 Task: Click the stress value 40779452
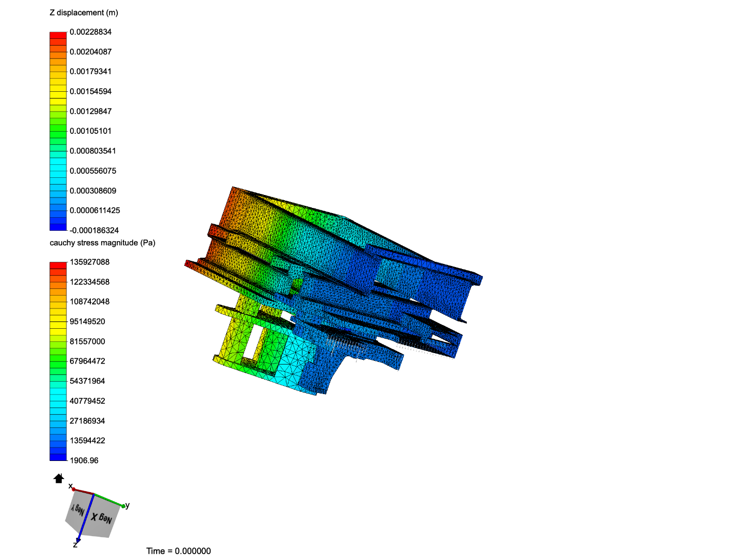point(88,401)
